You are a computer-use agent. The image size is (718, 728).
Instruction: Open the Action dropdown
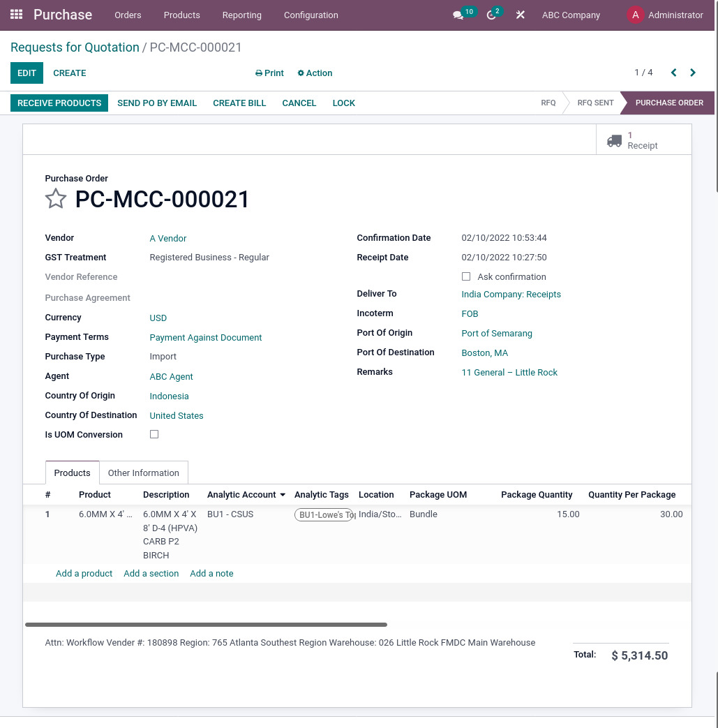[314, 73]
